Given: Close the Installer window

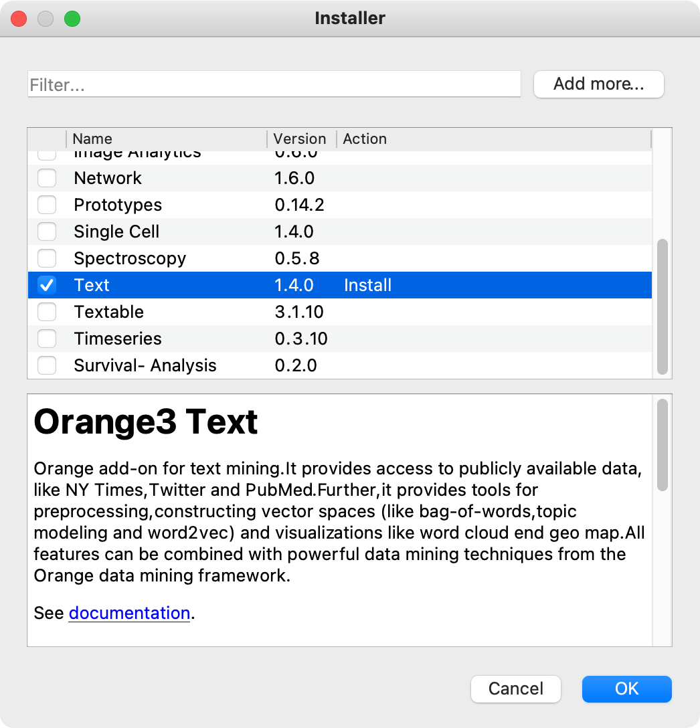Looking at the screenshot, I should click(19, 19).
